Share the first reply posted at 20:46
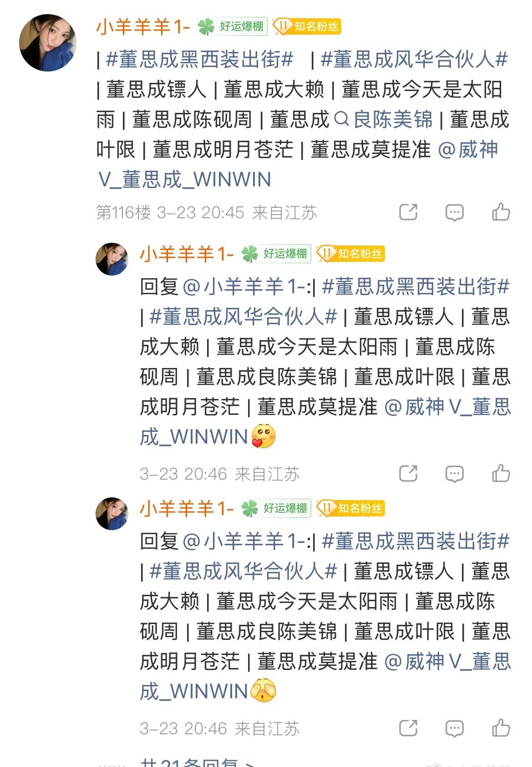532x767 pixels. click(x=408, y=473)
